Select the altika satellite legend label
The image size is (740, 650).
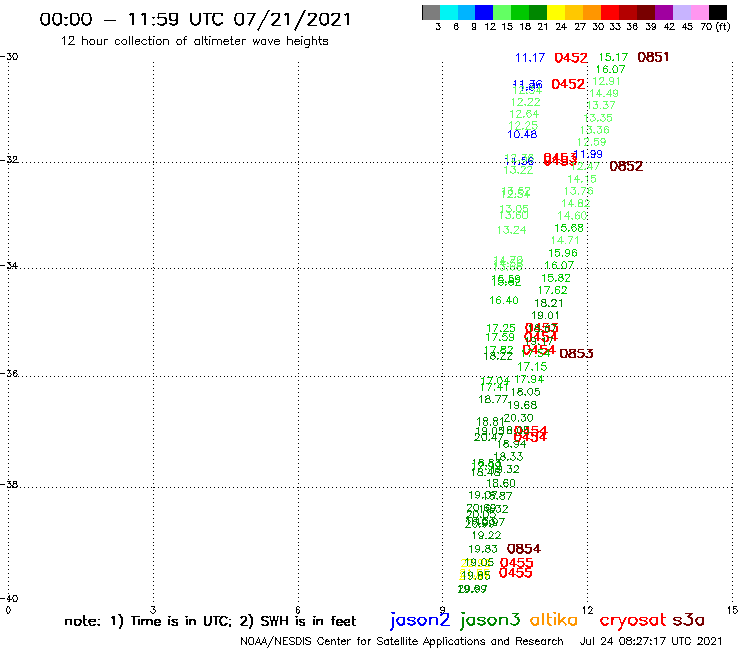(554, 620)
